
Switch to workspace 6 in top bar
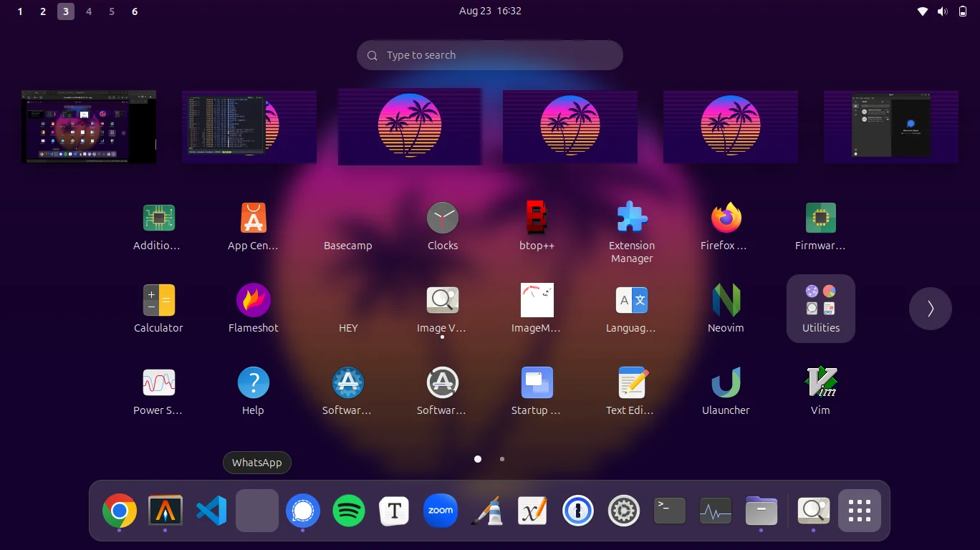[135, 11]
